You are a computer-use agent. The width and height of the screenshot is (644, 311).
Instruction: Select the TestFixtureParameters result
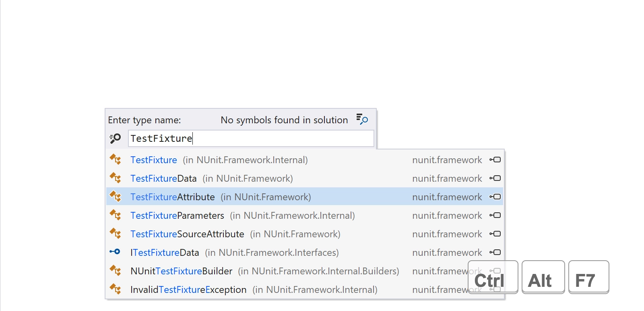(305, 216)
